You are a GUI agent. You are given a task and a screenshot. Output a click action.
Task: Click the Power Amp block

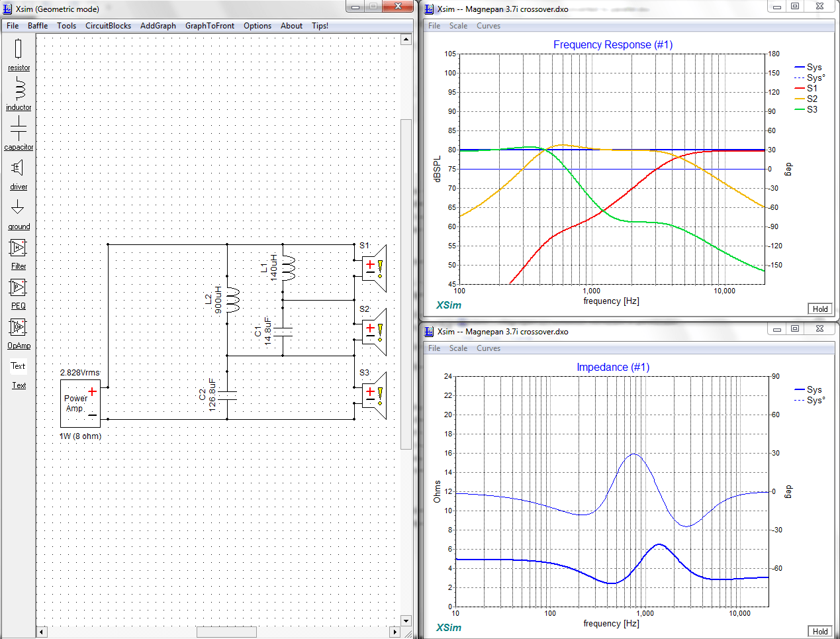(x=80, y=403)
